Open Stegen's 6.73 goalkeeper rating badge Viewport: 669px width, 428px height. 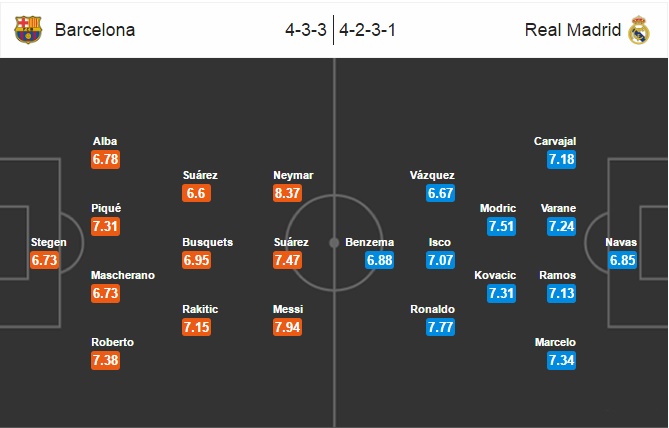(44, 260)
